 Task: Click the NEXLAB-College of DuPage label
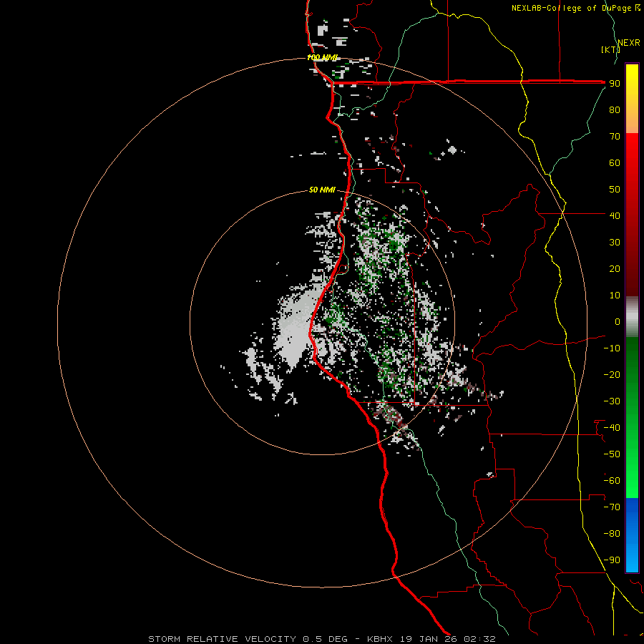click(x=576, y=8)
